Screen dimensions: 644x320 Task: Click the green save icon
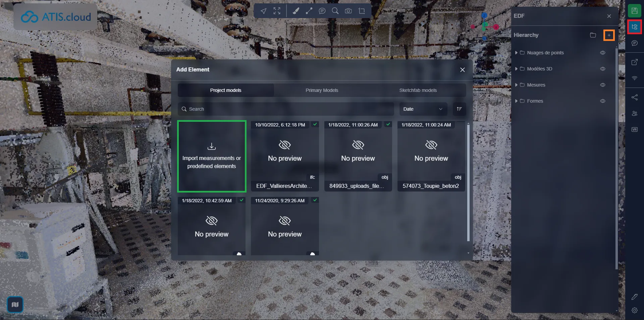(x=634, y=11)
